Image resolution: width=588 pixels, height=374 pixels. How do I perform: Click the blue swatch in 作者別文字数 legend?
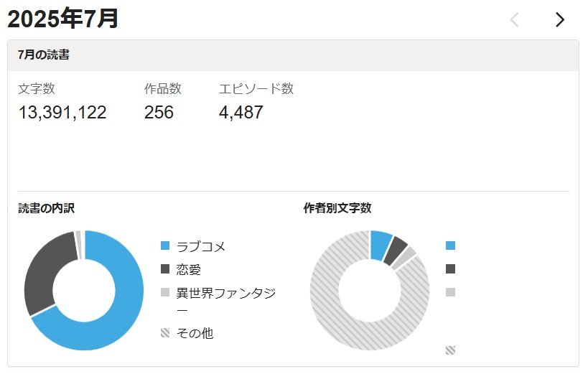[x=450, y=246]
